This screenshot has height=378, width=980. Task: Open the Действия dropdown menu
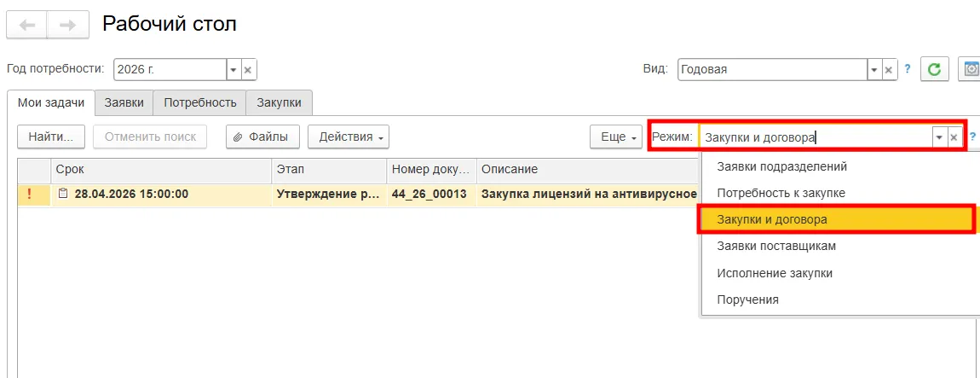coord(349,137)
